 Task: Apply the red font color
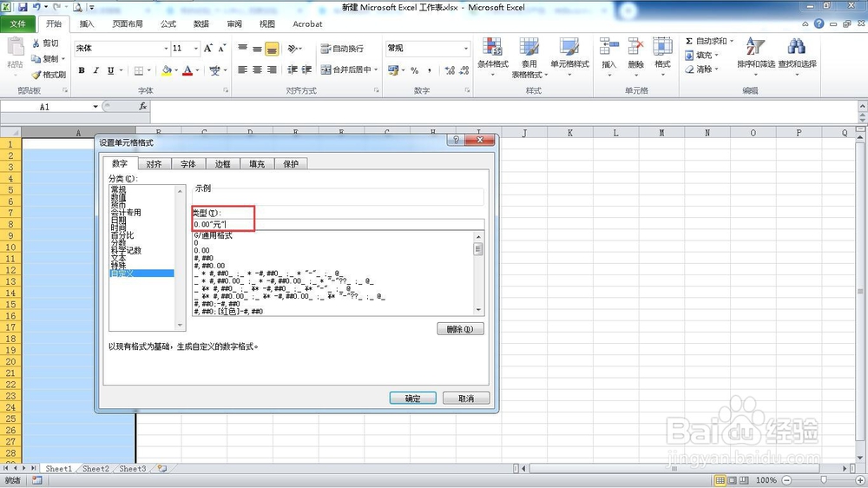pos(187,70)
